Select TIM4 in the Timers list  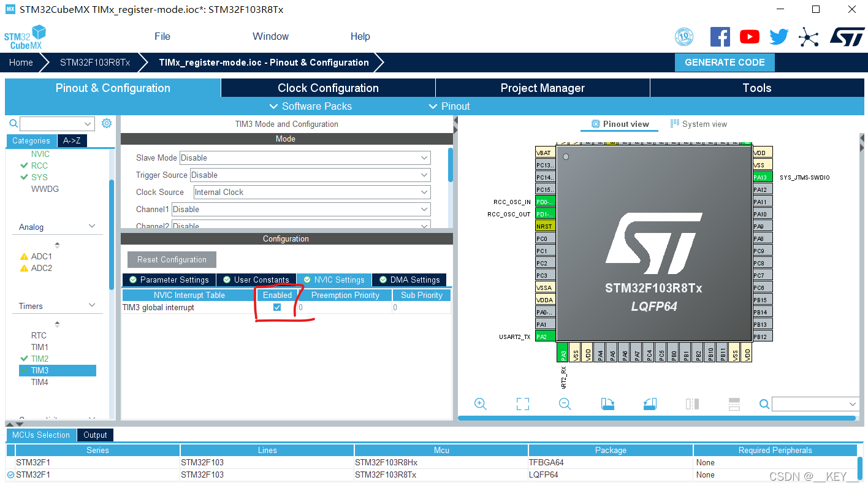pyautogui.click(x=40, y=382)
